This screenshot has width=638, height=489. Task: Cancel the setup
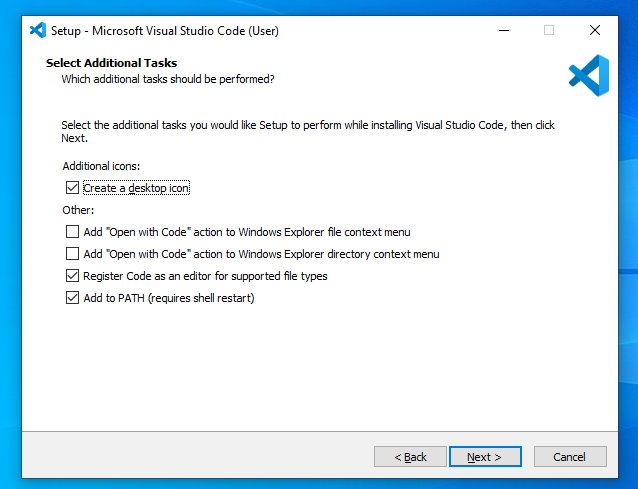[570, 457]
